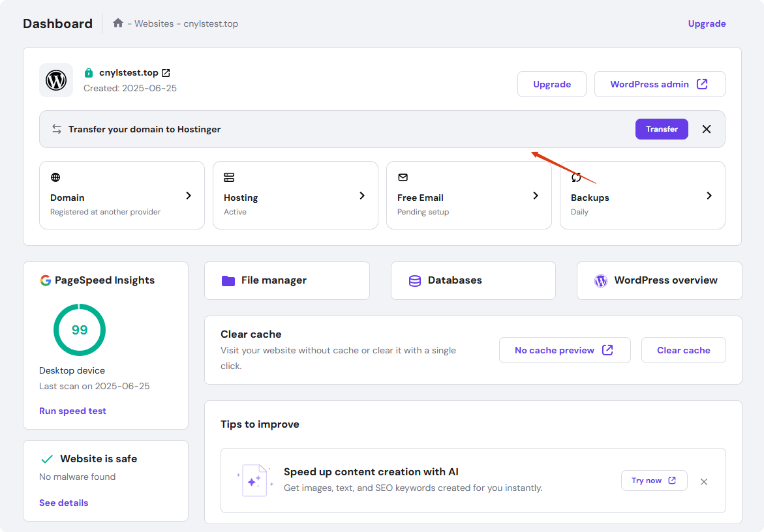764x532 pixels.
Task: Dismiss the domain transfer banner
Action: click(x=707, y=129)
